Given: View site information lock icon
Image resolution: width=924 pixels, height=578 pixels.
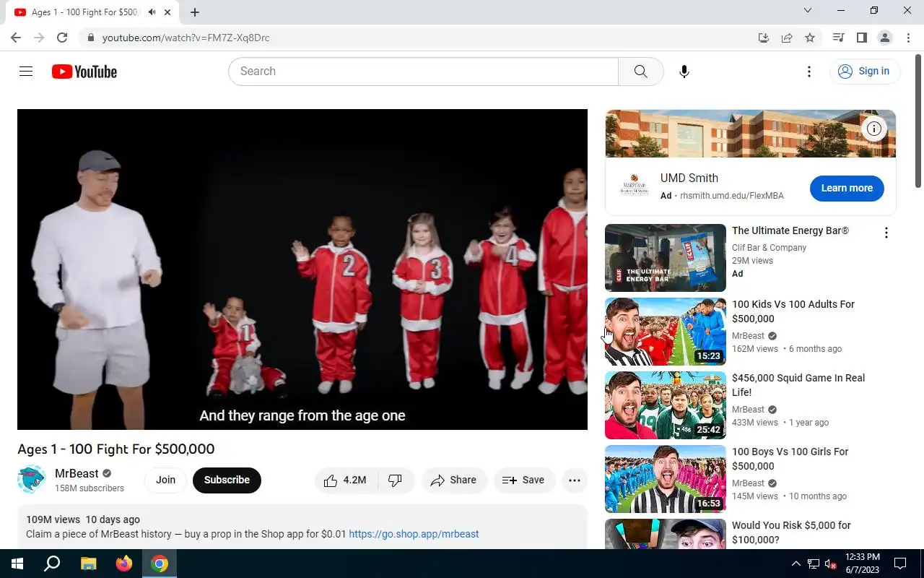Looking at the screenshot, I should tap(90, 38).
